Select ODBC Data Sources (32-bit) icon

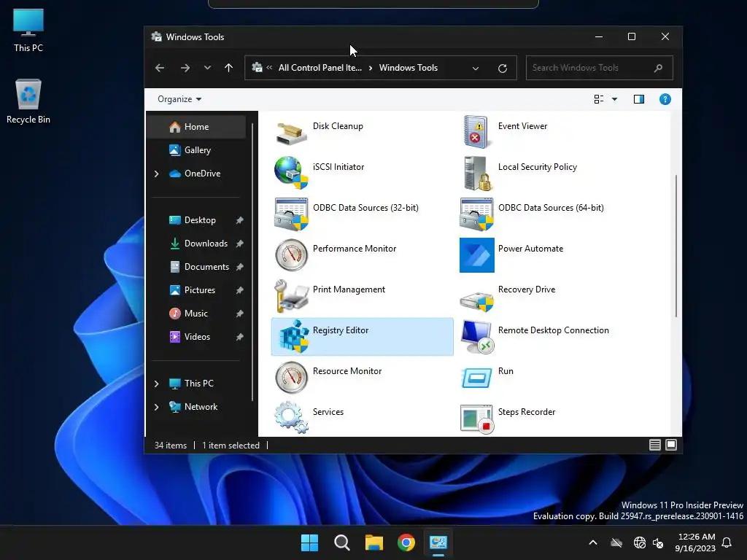coord(291,214)
